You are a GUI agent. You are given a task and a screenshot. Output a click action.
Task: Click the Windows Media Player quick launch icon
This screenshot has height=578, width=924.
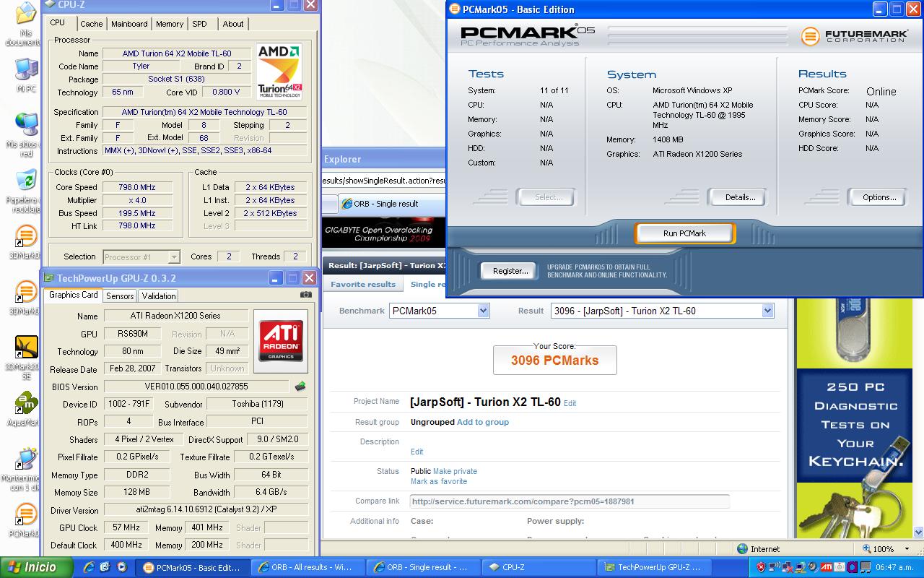pos(121,567)
